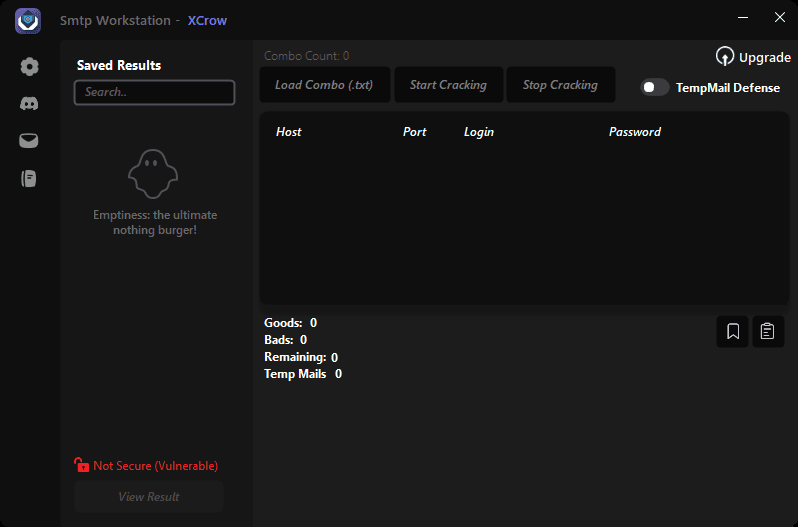Screen dimensions: 798x527
Task: Click the red Not Secure (Vulnerable) padlock
Action: 82,465
